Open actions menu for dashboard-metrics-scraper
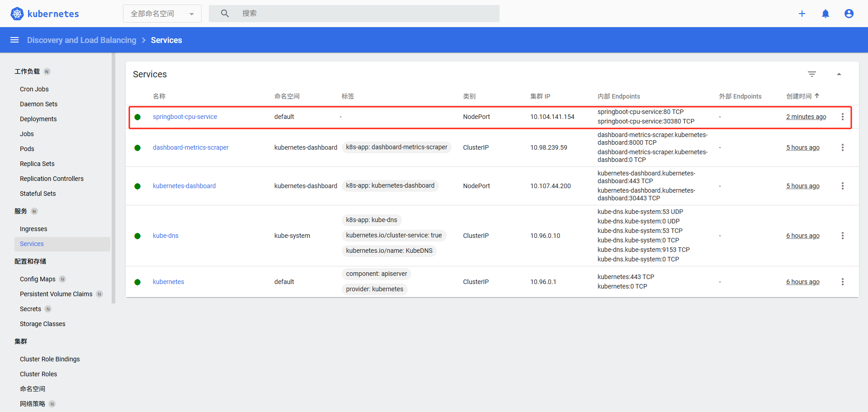This screenshot has width=868, height=412. coord(843,147)
